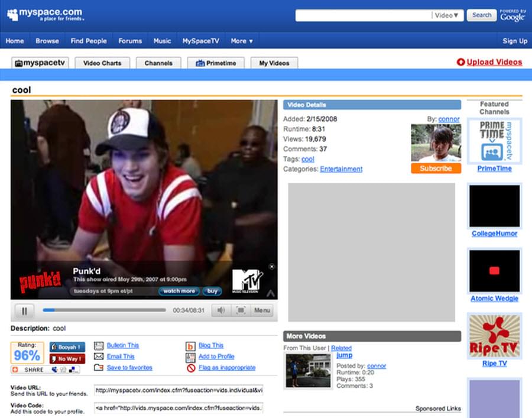This screenshot has height=418, width=532.
Task: Close the Punk'd overlay banner
Action: (271, 267)
